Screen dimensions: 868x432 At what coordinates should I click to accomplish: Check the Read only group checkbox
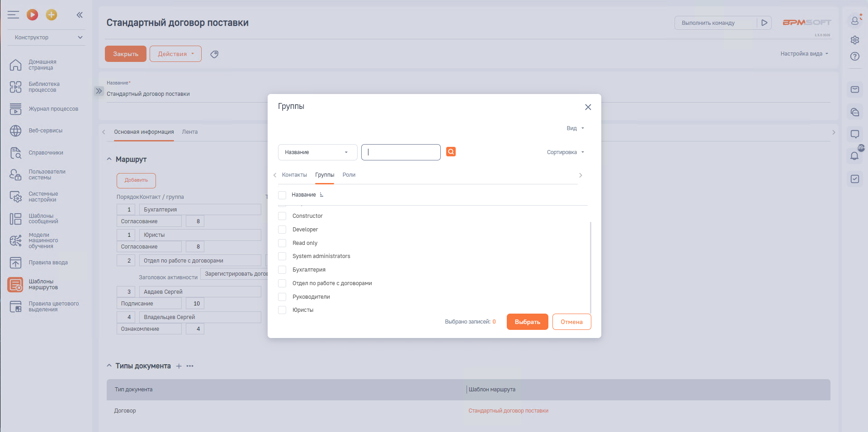pos(282,243)
